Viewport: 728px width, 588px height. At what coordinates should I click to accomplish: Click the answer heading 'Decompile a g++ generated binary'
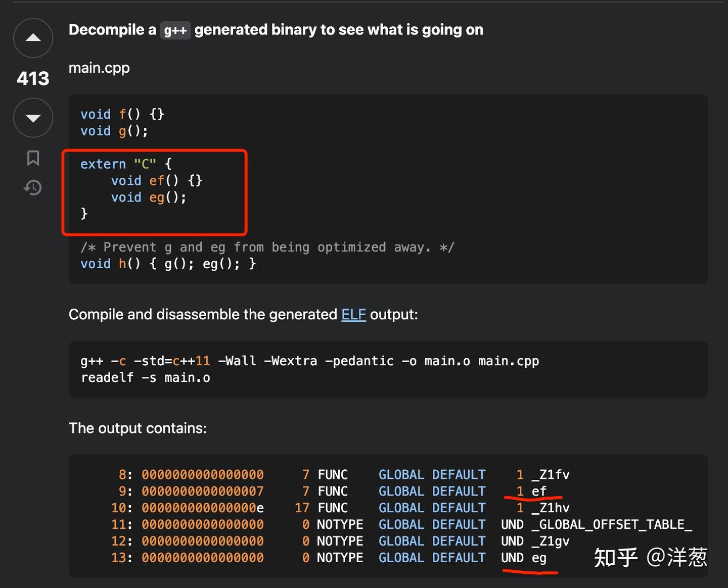tap(276, 30)
